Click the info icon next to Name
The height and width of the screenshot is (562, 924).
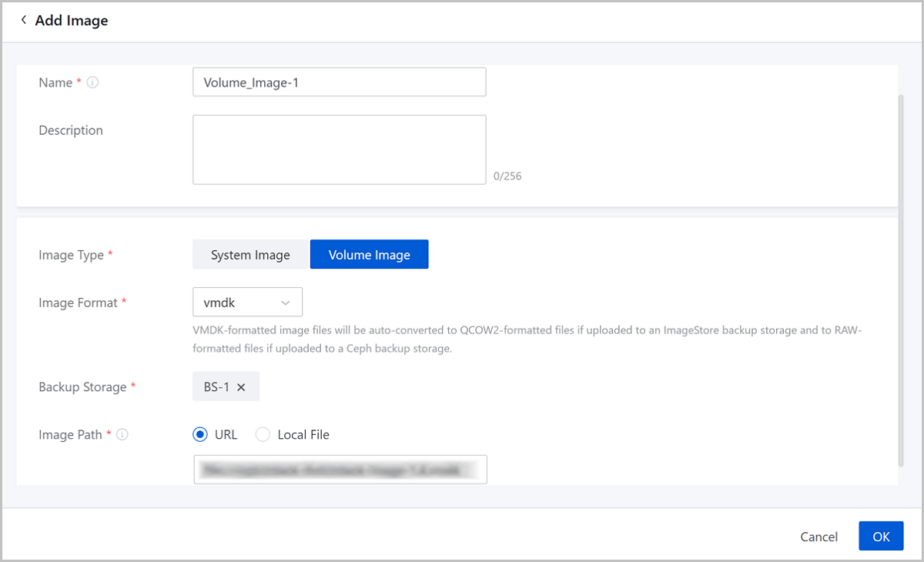92,82
